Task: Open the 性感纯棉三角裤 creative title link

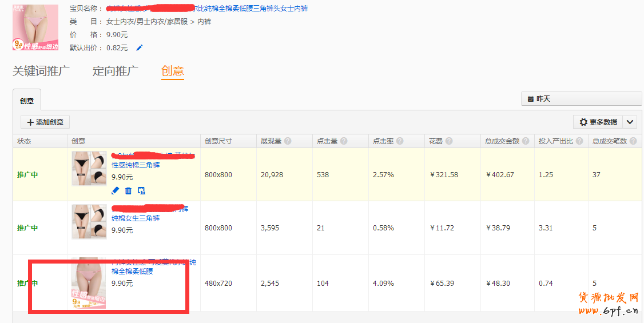Action: click(136, 165)
